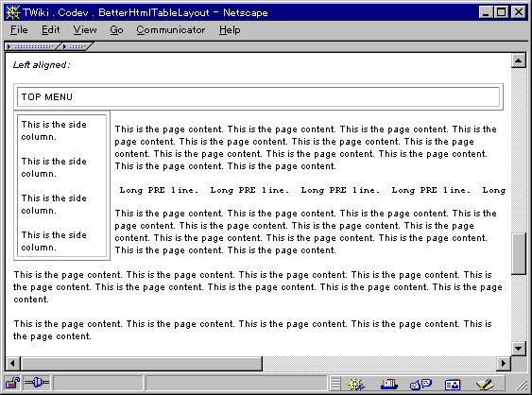The width and height of the screenshot is (532, 395).
Task: Open the Address Book icon in component bar
Action: coord(453,385)
